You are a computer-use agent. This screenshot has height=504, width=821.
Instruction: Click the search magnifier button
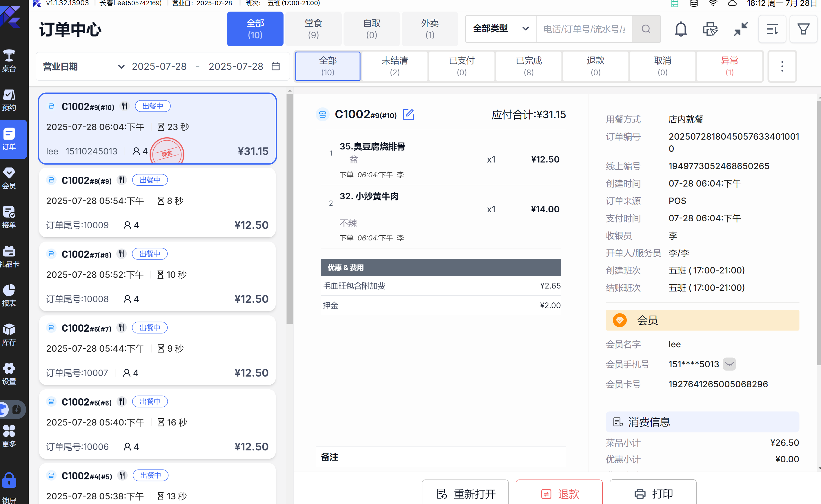pyautogui.click(x=646, y=29)
